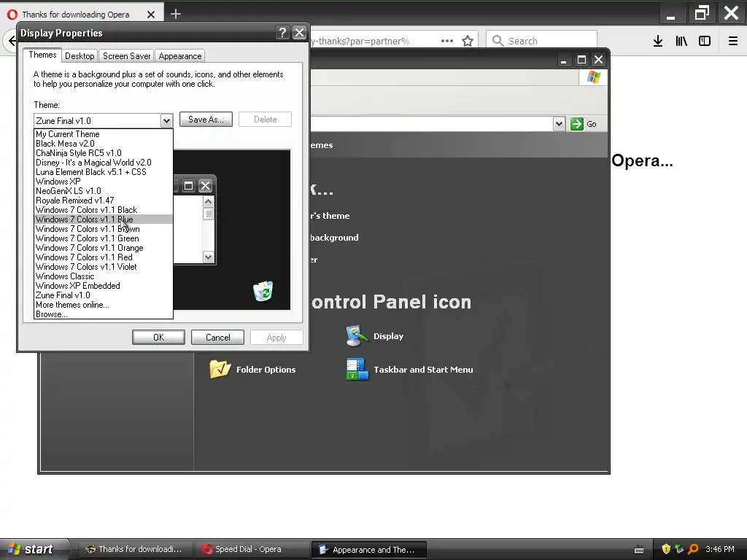Collapse the Theme dropdown arrow
This screenshot has width=747, height=560.
[166, 120]
